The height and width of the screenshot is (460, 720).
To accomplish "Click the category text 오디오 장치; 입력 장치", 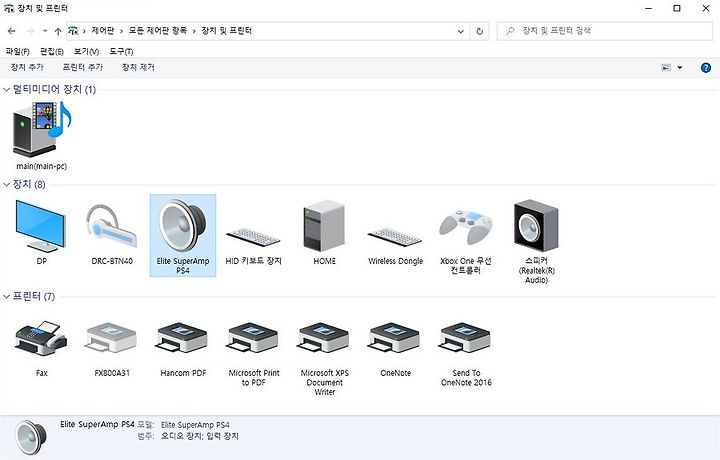I will [200, 436].
